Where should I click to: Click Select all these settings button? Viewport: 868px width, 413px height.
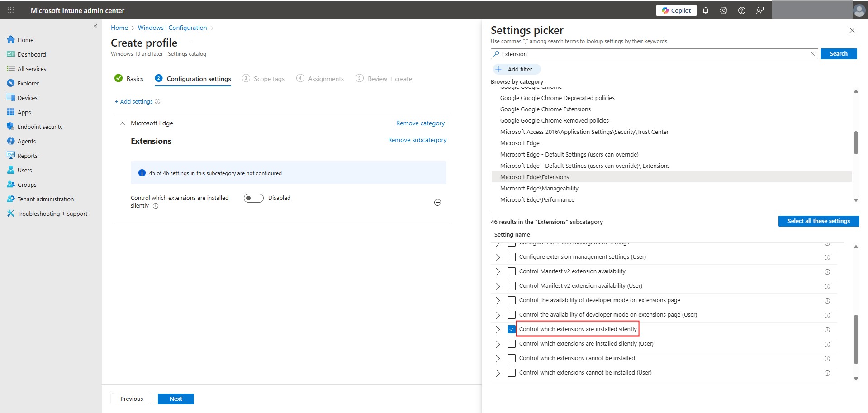[818, 221]
